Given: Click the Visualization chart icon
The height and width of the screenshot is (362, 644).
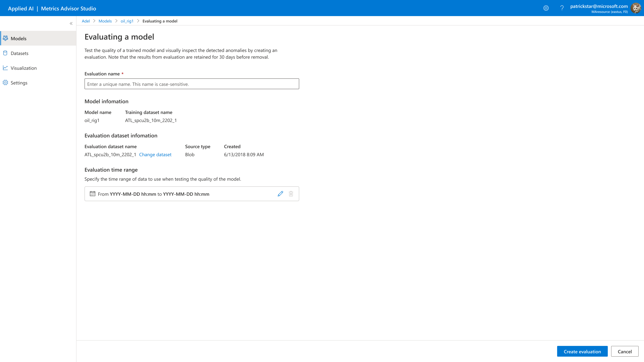Looking at the screenshot, I should coord(5,68).
